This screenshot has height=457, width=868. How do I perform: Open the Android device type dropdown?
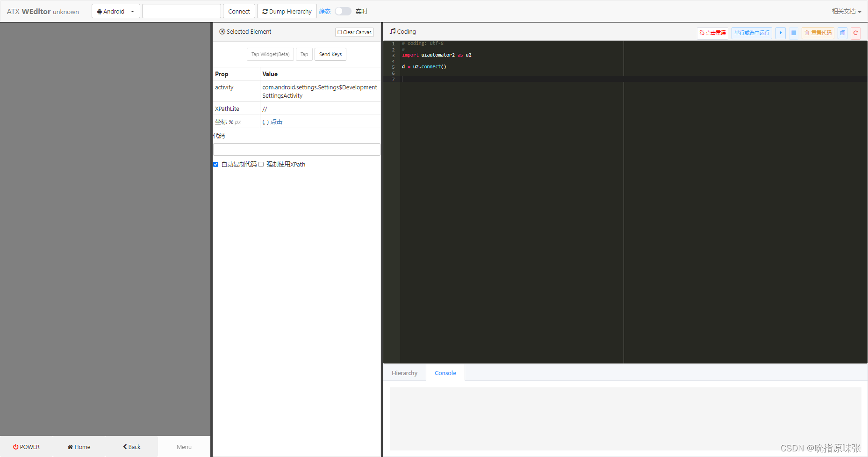pyautogui.click(x=115, y=11)
